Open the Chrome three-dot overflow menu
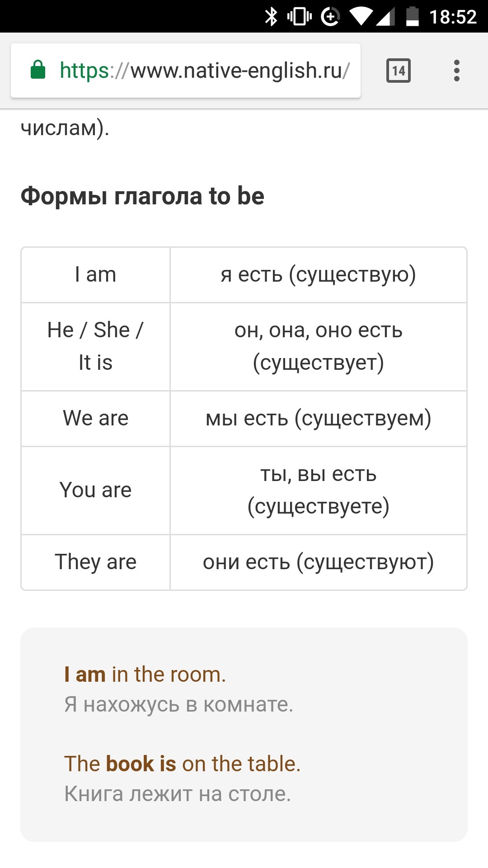 [457, 71]
